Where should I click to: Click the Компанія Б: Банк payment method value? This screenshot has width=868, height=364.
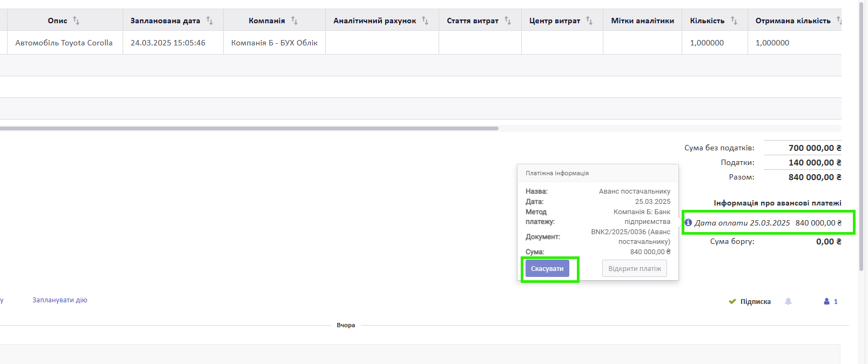point(642,216)
